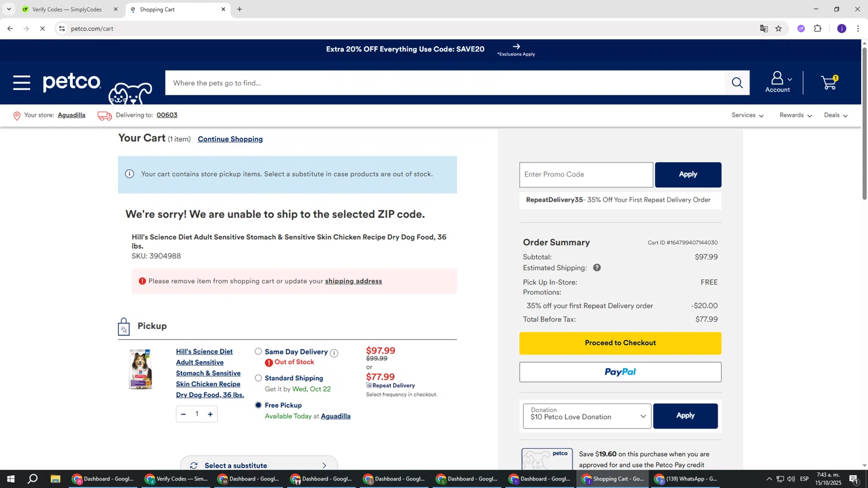Open the Windows Start menu
The width and height of the screenshot is (868, 488).
(10, 479)
